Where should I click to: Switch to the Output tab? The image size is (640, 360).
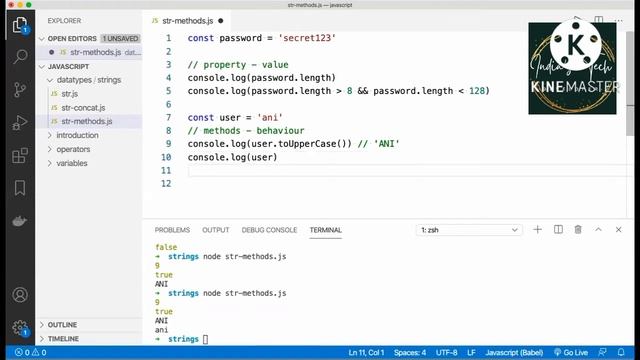216,230
